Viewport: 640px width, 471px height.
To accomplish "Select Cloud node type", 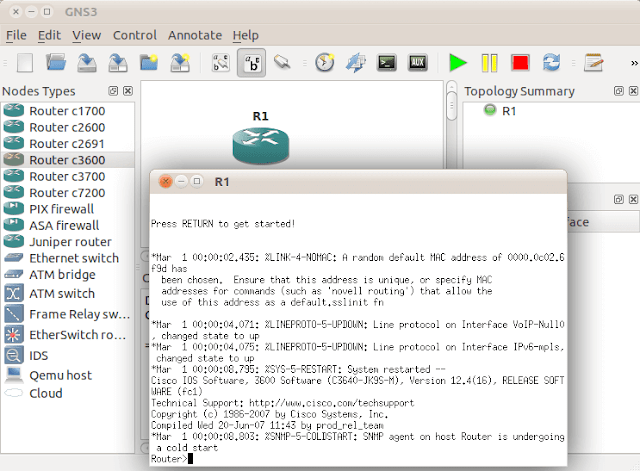I will [x=68, y=393].
